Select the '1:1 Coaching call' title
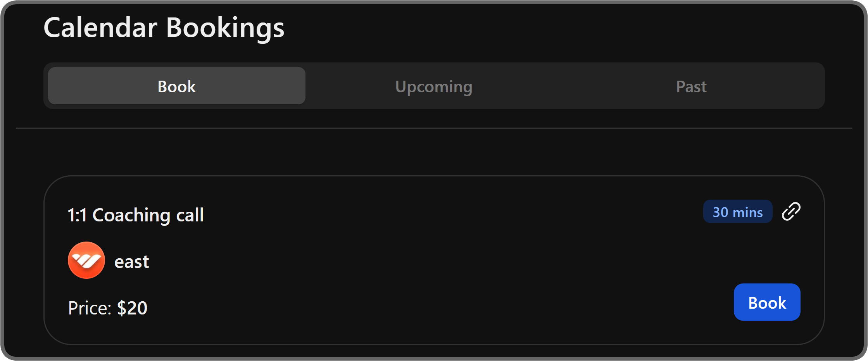This screenshot has height=361, width=868. click(136, 215)
